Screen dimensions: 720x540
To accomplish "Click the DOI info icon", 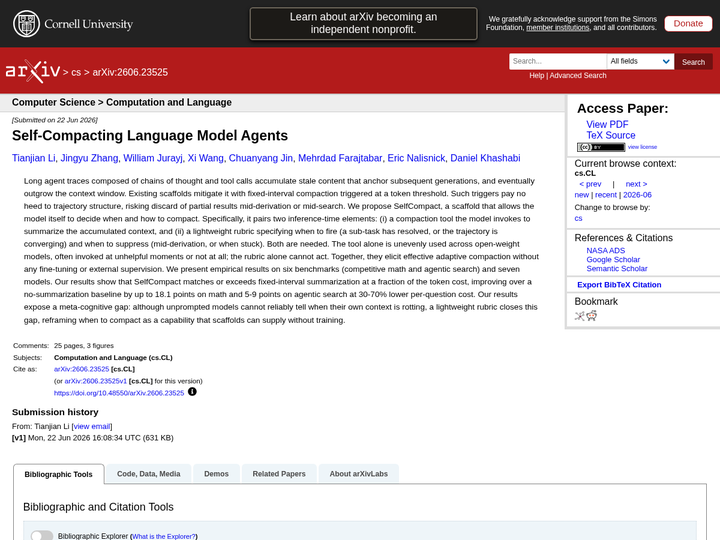I will coord(192,392).
